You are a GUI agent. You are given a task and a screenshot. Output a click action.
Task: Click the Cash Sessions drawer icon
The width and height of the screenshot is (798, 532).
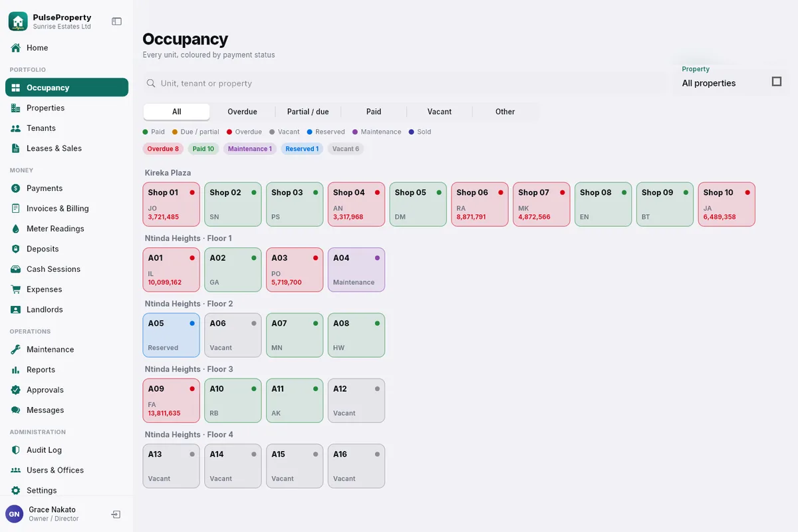pos(15,269)
